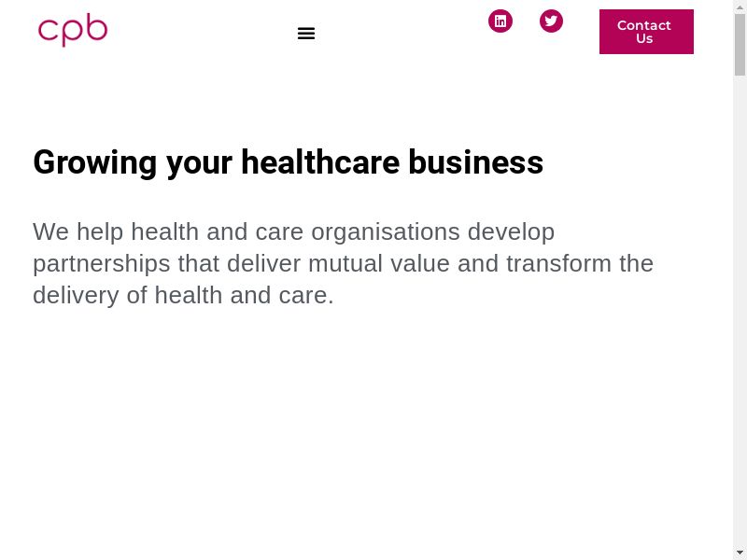Click the word 'transform' in the paragraph
This screenshot has height=560, width=747.
(x=558, y=263)
